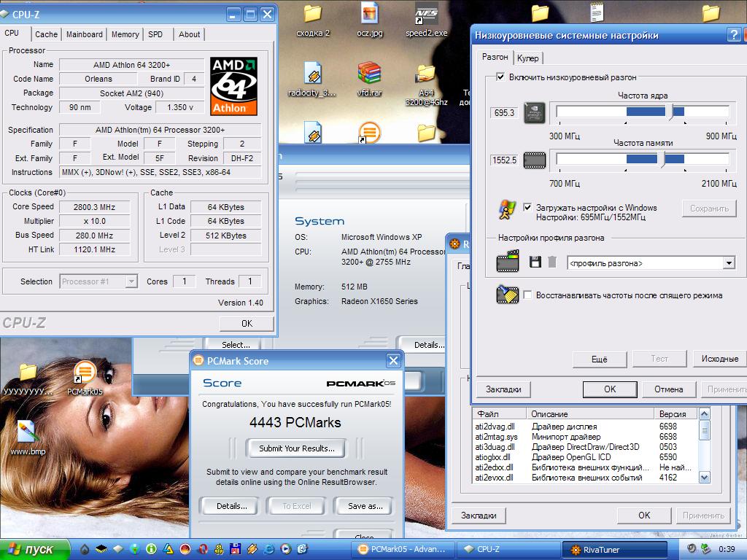Viewport: 747px width, 560px height.
Task: Open the www.bmp file on desktop
Action: (28, 437)
